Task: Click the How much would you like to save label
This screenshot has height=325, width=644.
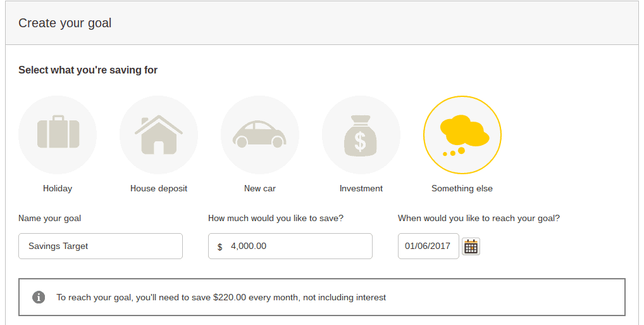Action: pyautogui.click(x=276, y=218)
